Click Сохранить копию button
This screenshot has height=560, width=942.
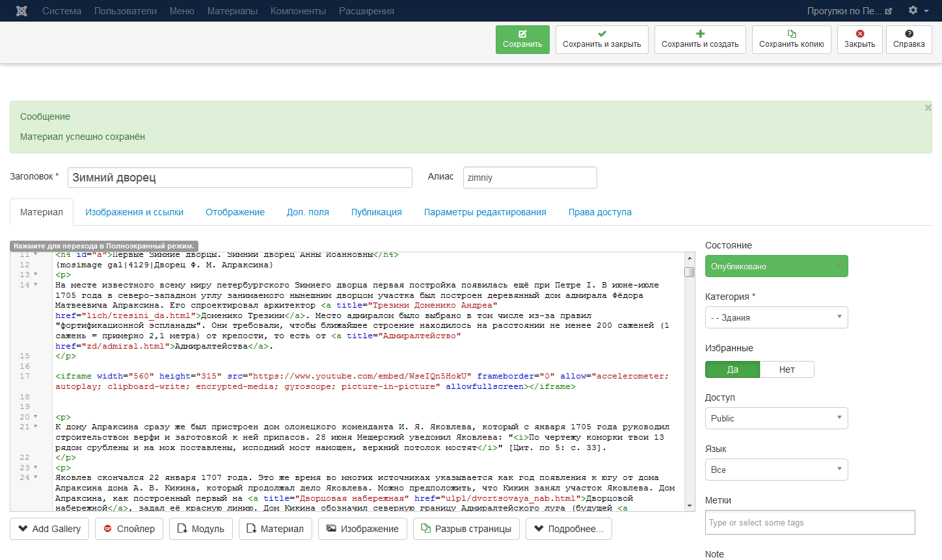[792, 39]
